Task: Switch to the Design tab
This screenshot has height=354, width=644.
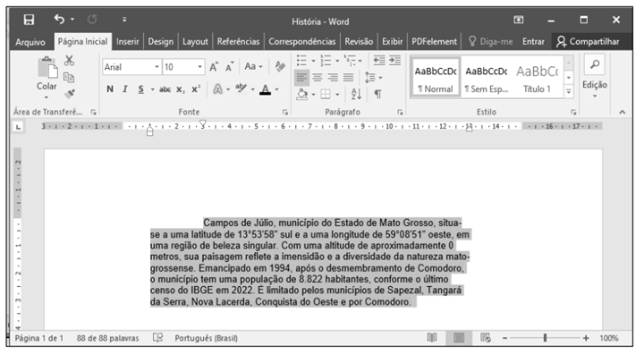Action: coord(161,41)
